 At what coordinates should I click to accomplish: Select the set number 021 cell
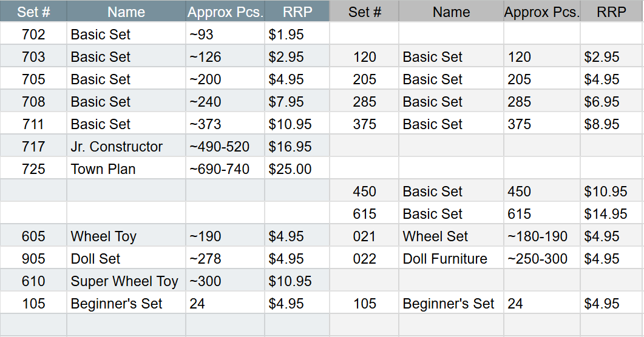[x=364, y=236]
